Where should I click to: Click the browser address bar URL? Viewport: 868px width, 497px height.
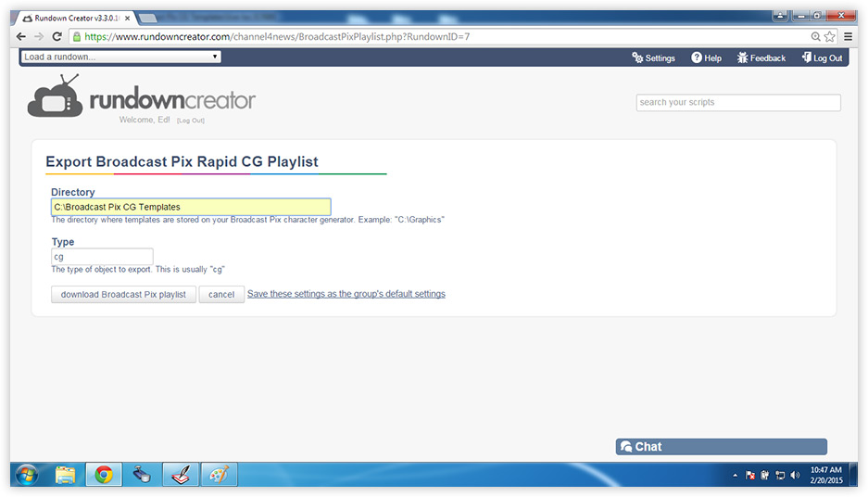[277, 36]
